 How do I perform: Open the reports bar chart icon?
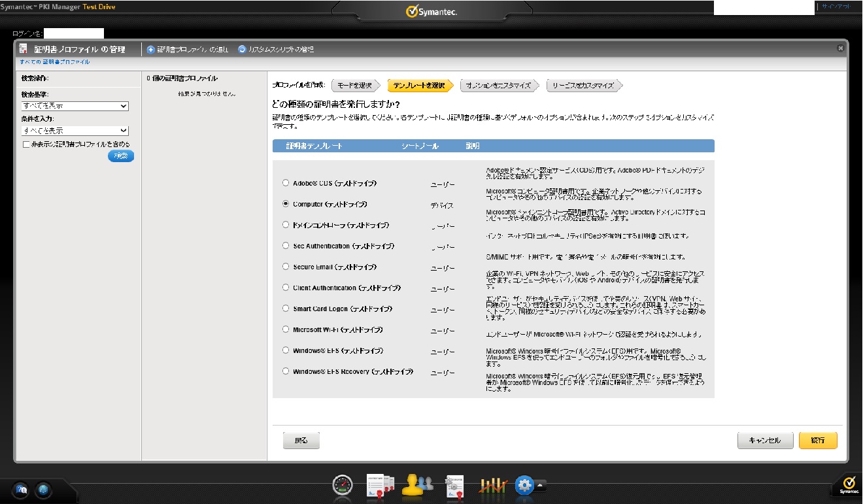(x=490, y=484)
